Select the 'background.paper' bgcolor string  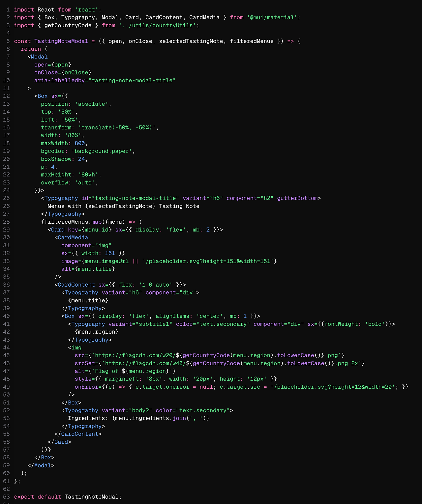pyautogui.click(x=103, y=151)
